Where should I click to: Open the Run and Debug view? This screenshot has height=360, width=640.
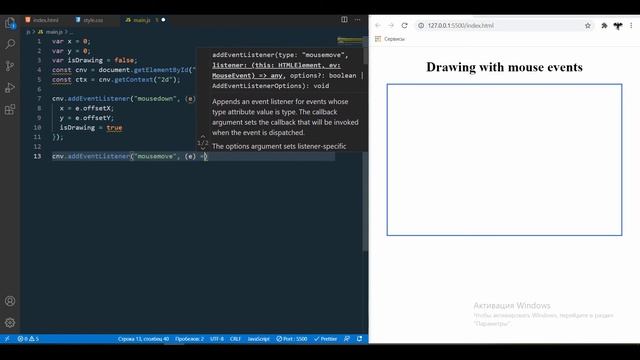coord(10,87)
